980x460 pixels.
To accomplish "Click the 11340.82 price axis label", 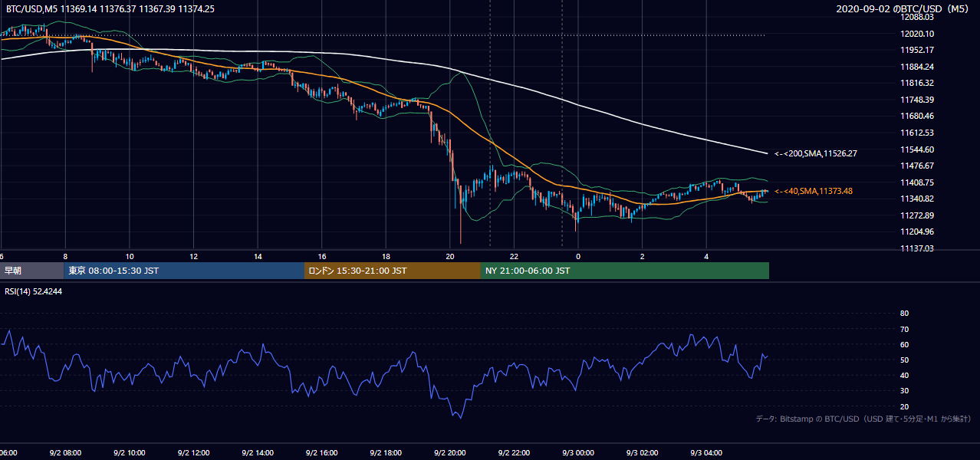I will pos(917,199).
